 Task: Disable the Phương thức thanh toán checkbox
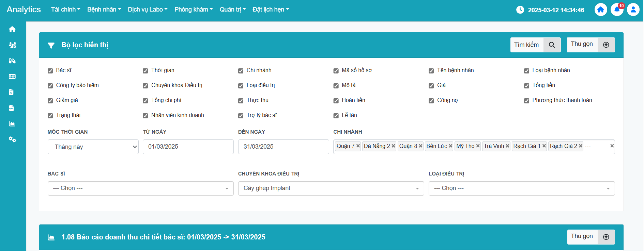click(x=526, y=101)
